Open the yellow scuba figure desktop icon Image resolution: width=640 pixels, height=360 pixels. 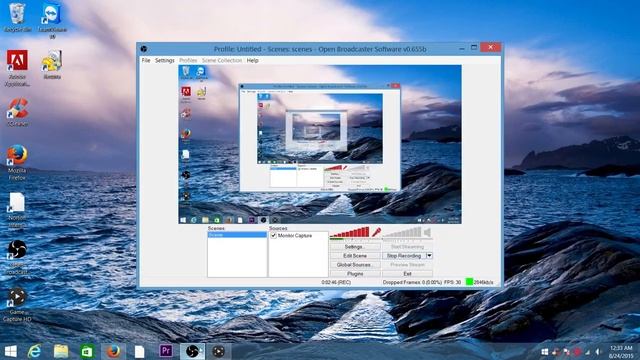coord(52,64)
